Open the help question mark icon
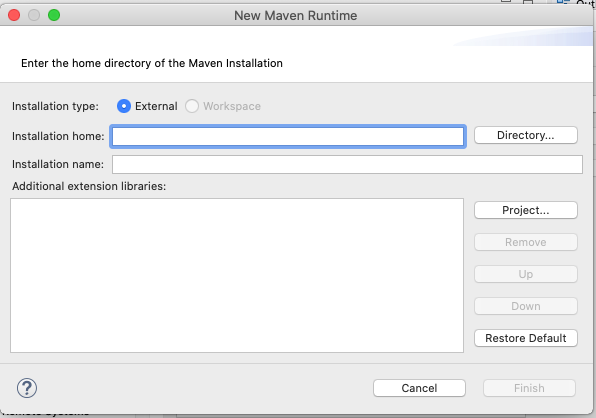The width and height of the screenshot is (596, 418). click(27, 388)
